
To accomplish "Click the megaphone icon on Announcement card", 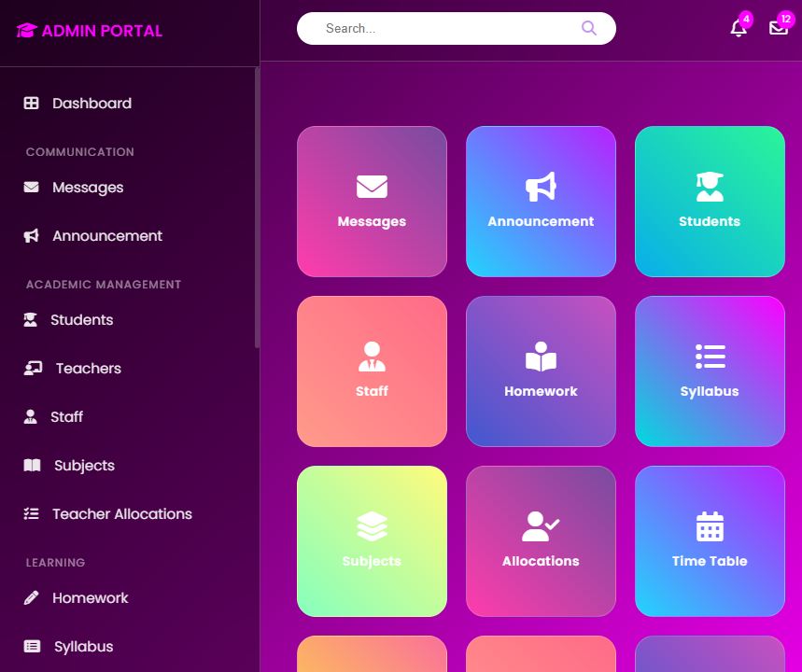I will (x=541, y=187).
